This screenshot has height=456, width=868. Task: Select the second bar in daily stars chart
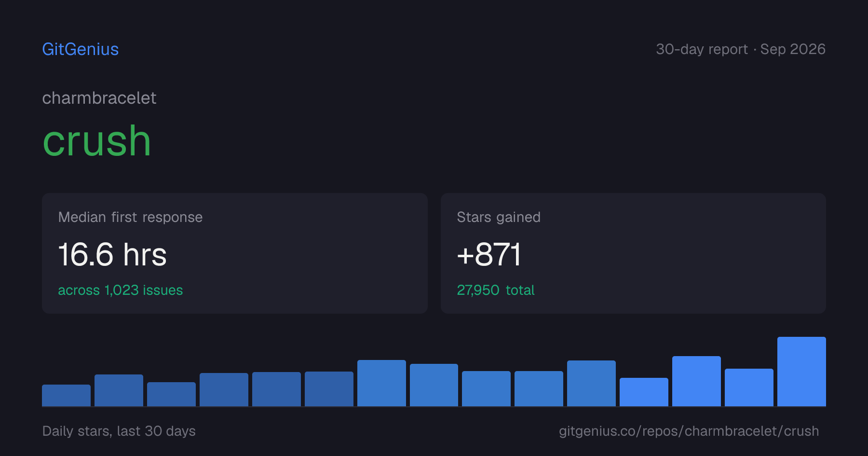pyautogui.click(x=119, y=390)
